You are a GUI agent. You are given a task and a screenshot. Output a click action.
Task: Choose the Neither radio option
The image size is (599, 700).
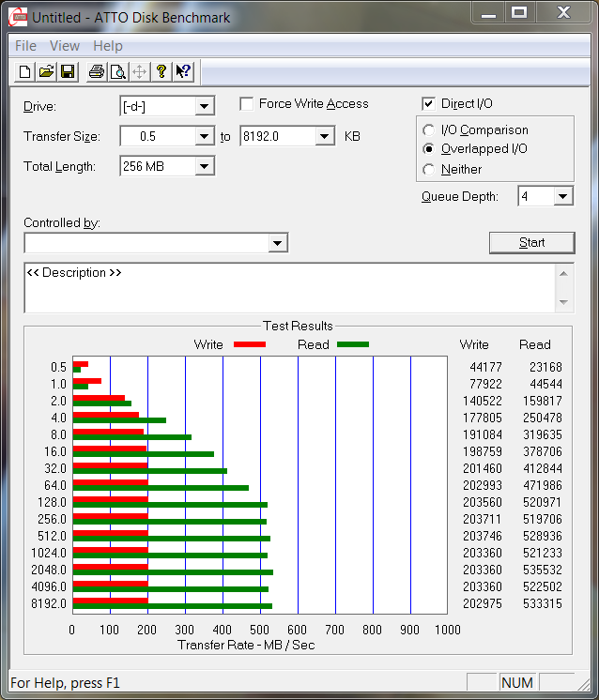click(429, 170)
